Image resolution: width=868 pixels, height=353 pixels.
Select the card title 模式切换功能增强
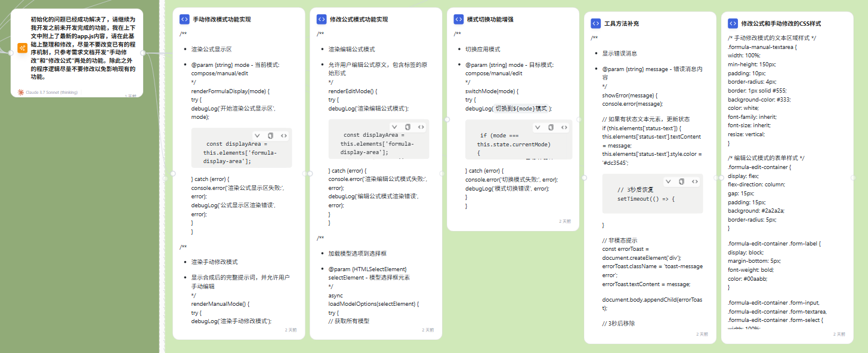[490, 19]
